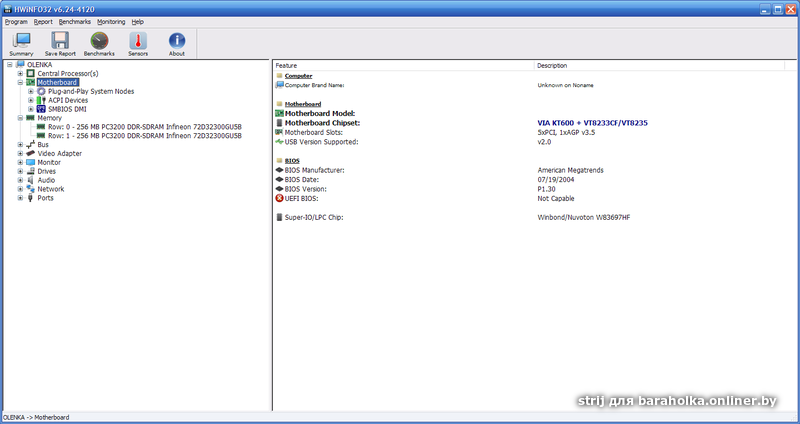This screenshot has height=424, width=800.
Task: Collapse the OLENKA root node
Action: click(x=10, y=65)
